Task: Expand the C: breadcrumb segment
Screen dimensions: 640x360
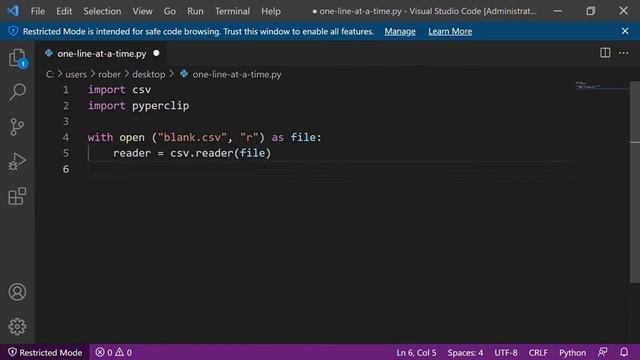Action: click(49, 74)
